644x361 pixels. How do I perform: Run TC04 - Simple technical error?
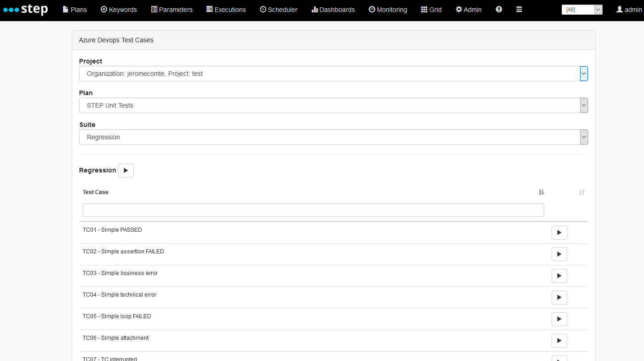pyautogui.click(x=559, y=298)
